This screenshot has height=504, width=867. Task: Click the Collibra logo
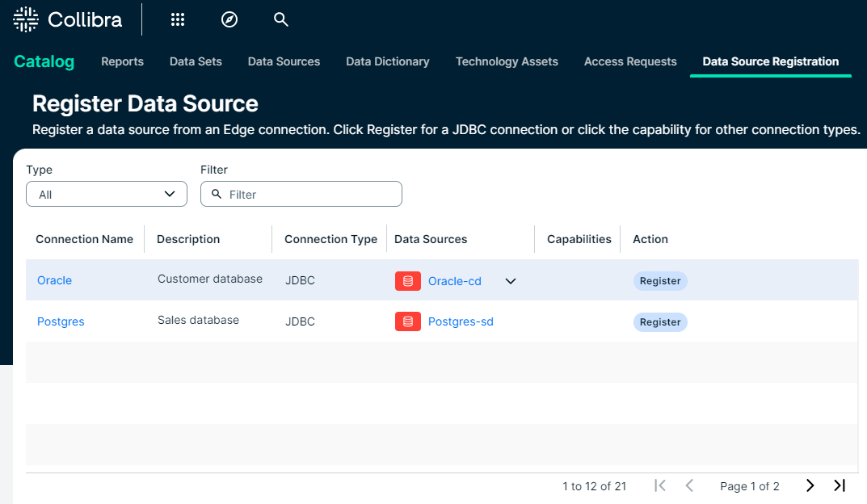(67, 20)
